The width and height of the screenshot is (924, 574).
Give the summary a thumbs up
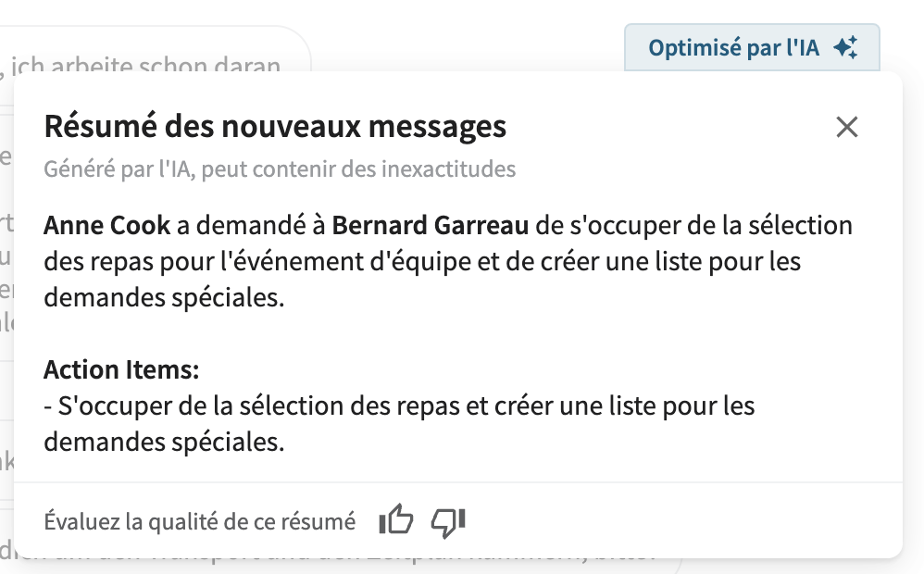(395, 522)
